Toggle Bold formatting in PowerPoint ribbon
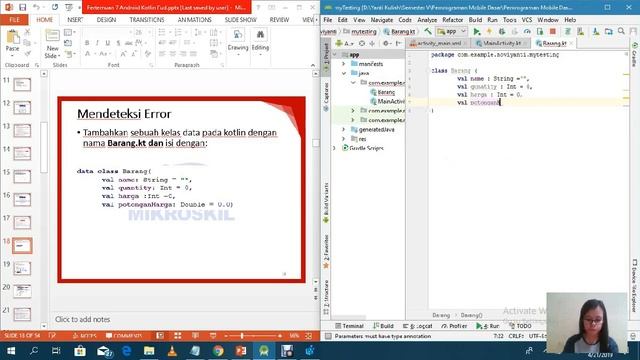The width and height of the screenshot is (640, 360). tap(87, 43)
